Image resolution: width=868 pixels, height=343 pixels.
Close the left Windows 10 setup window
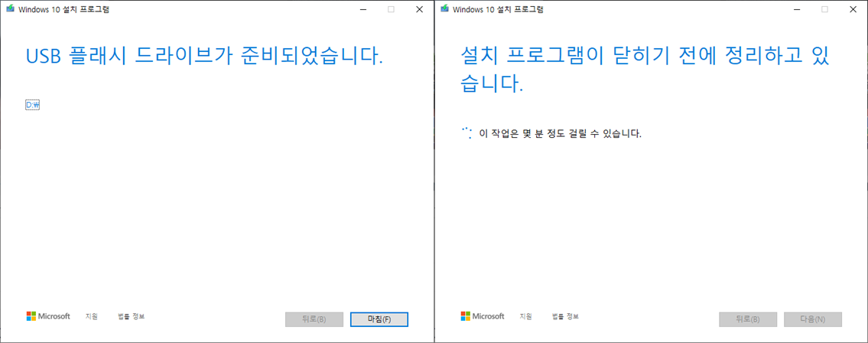point(419,9)
